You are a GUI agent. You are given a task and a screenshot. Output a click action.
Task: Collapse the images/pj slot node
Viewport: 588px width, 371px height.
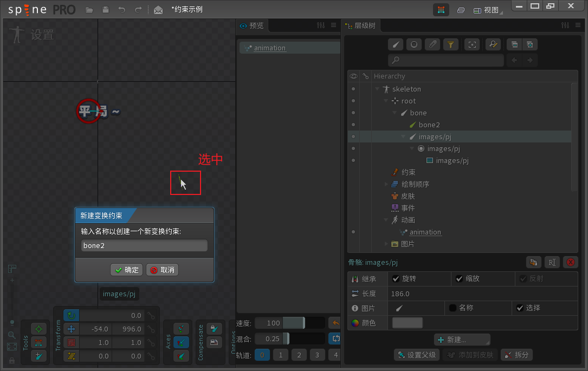[412, 149]
